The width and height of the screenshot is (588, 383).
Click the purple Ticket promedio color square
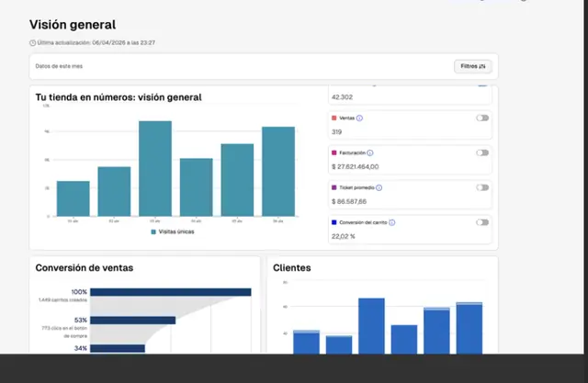[x=334, y=187]
